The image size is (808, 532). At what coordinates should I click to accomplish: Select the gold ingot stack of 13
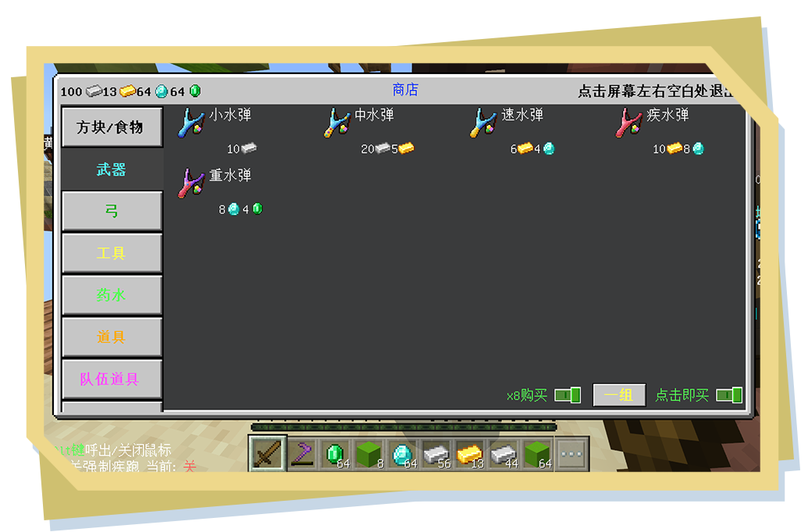point(469,454)
